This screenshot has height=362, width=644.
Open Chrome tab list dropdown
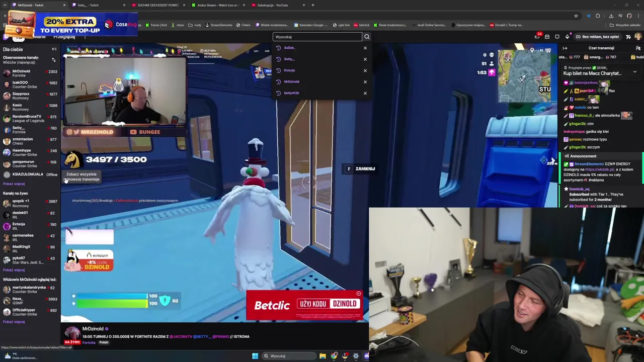point(5,5)
